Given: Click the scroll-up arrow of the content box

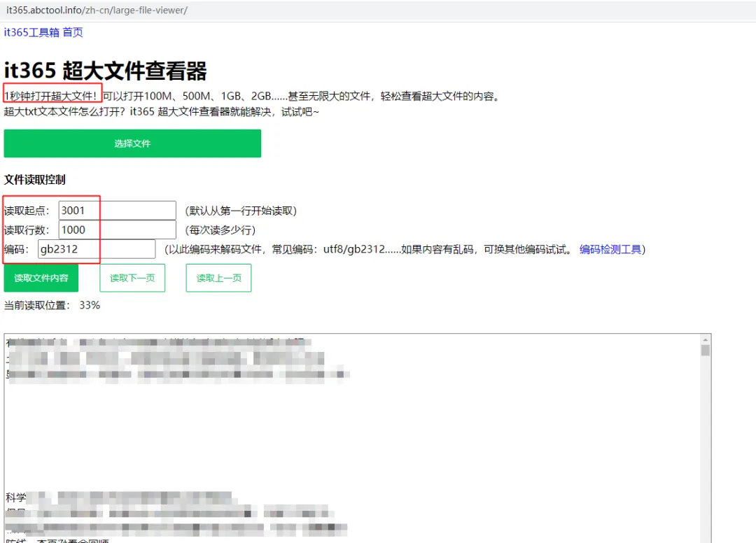Looking at the screenshot, I should (x=706, y=339).
